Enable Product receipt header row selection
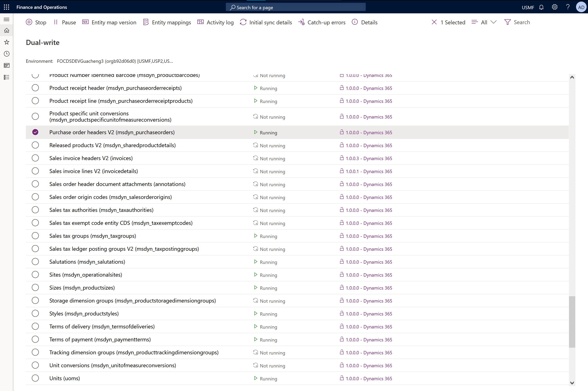 [35, 88]
